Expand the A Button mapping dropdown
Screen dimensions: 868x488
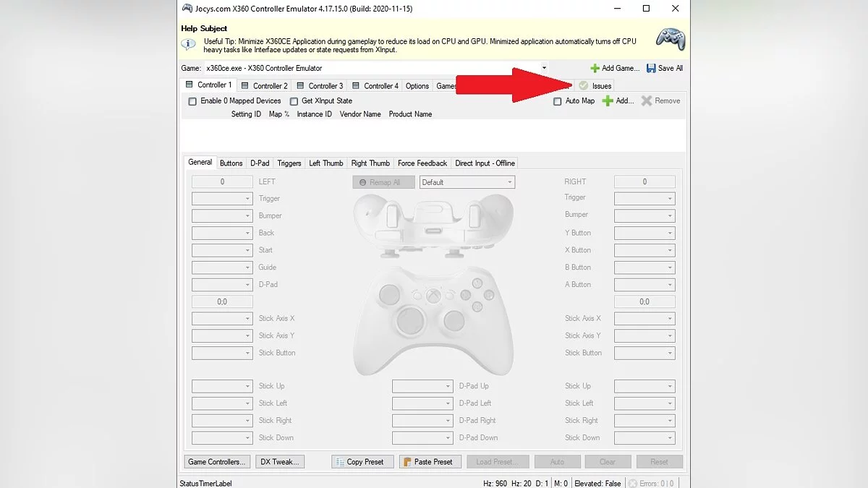pyautogui.click(x=644, y=285)
